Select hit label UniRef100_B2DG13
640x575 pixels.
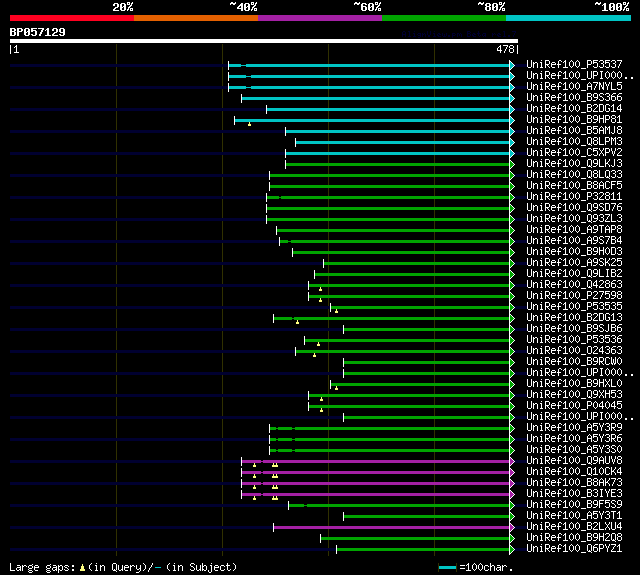574,318
